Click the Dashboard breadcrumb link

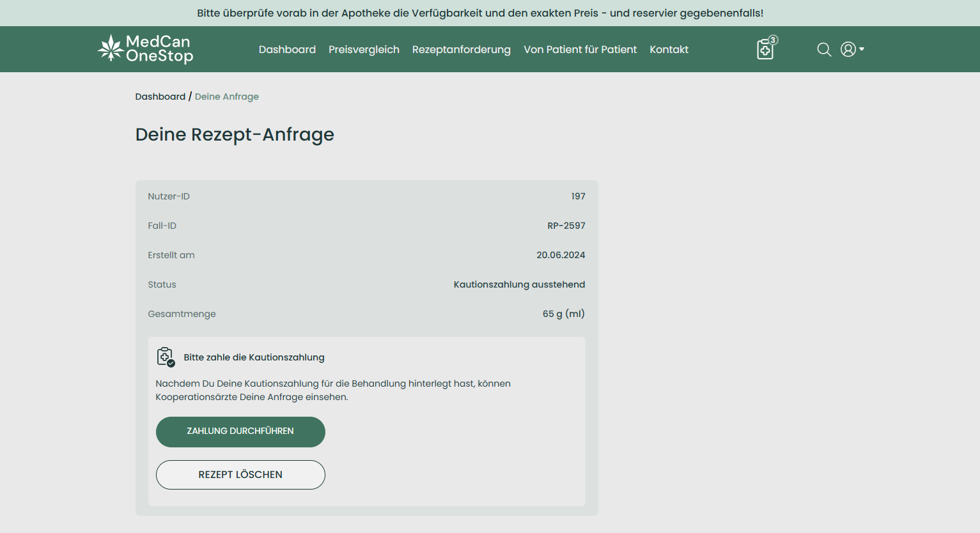(x=160, y=97)
